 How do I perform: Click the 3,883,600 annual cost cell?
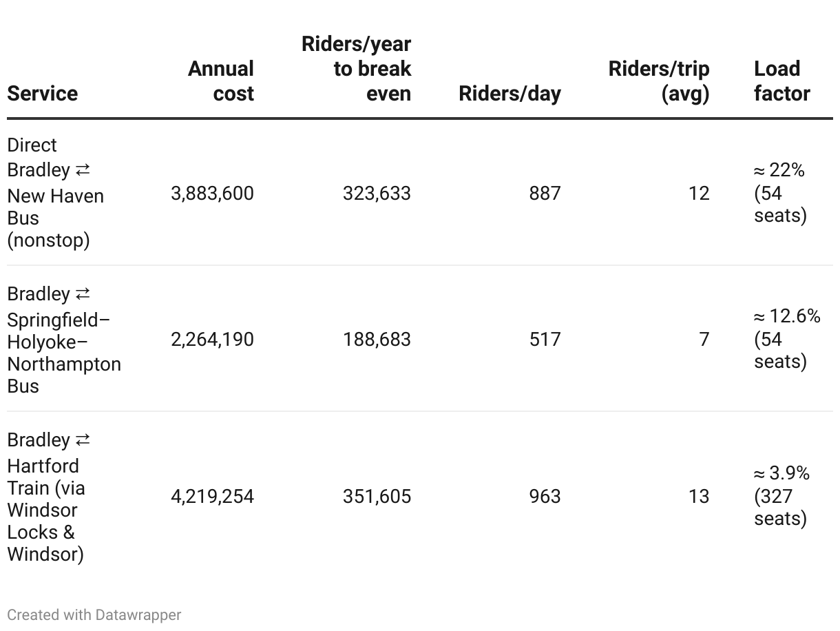click(212, 194)
